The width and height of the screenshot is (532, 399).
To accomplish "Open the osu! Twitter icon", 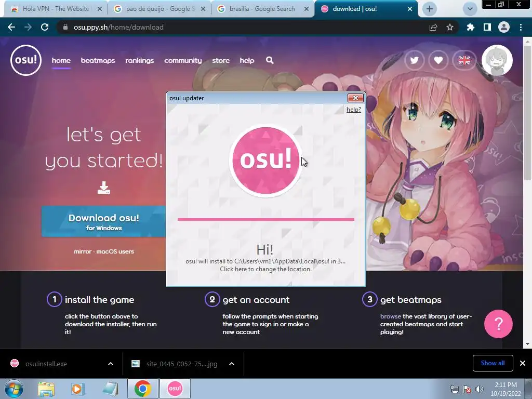I will click(414, 60).
